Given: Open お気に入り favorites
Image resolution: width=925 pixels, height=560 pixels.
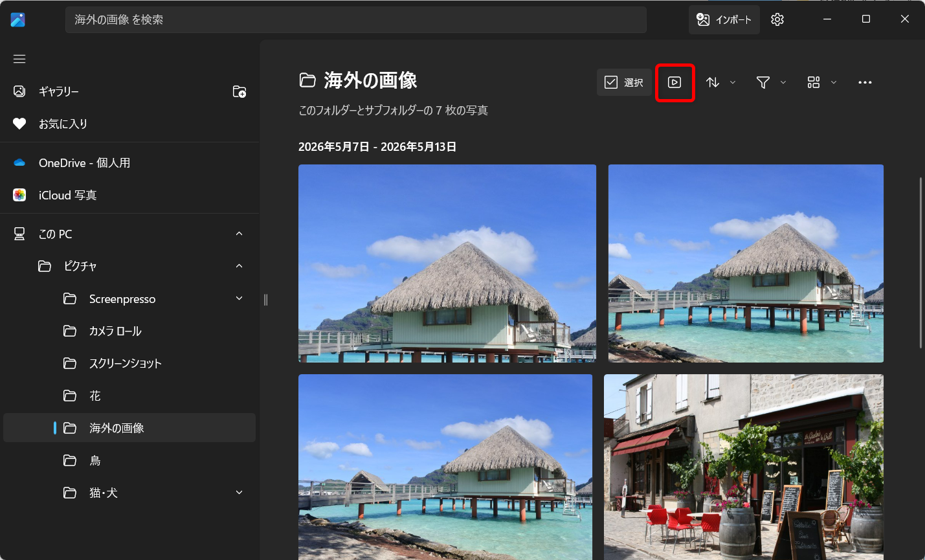Looking at the screenshot, I should pyautogui.click(x=129, y=124).
